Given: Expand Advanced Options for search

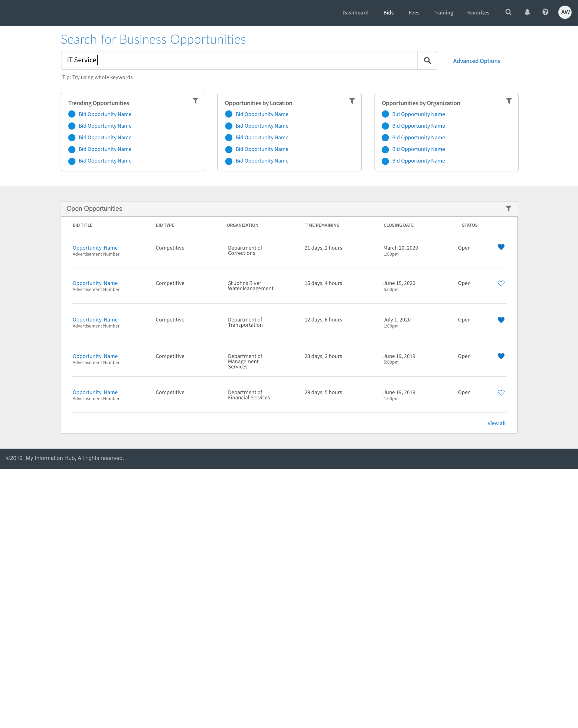Looking at the screenshot, I should [x=476, y=61].
